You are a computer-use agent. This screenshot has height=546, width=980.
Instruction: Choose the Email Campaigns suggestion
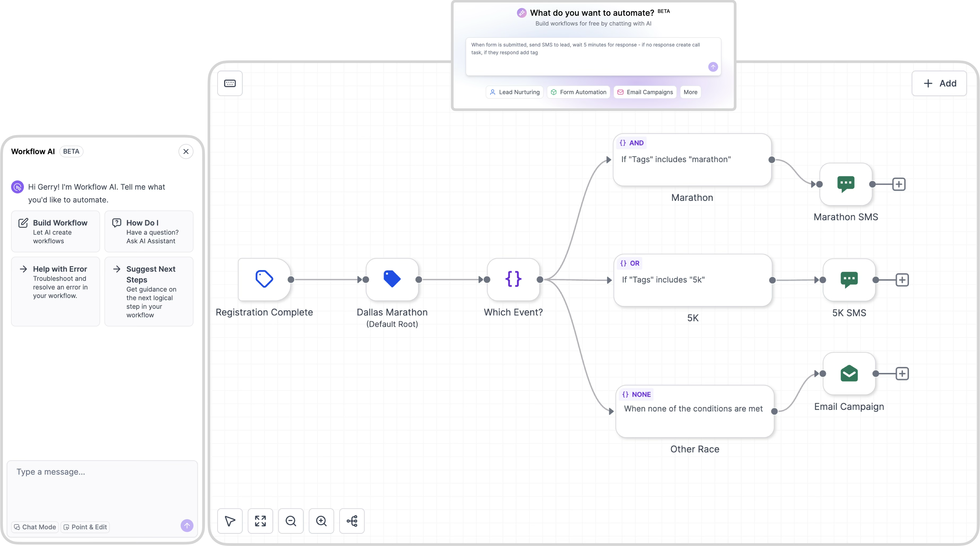(x=644, y=92)
